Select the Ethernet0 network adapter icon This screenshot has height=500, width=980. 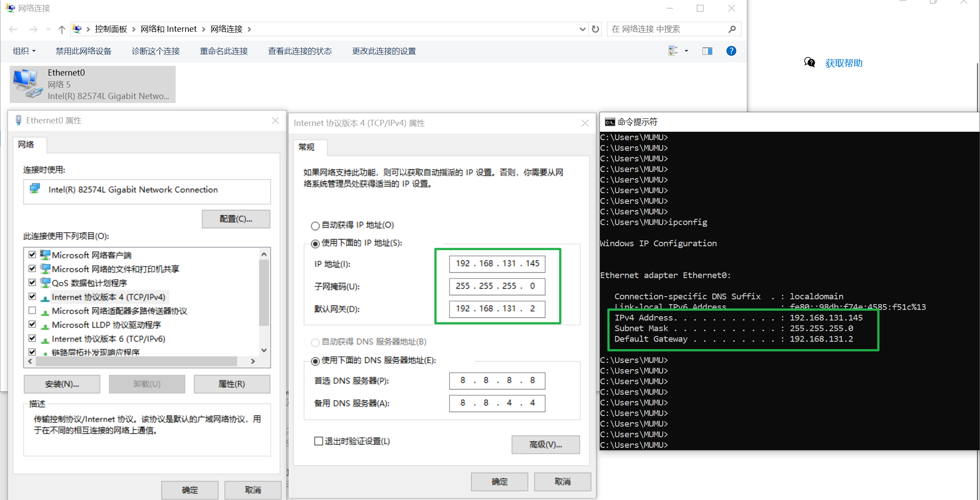click(27, 84)
